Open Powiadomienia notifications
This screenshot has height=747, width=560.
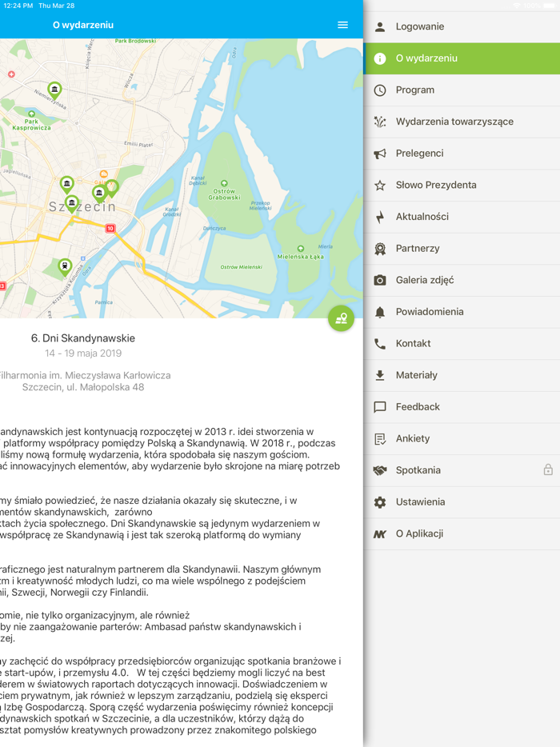point(462,312)
